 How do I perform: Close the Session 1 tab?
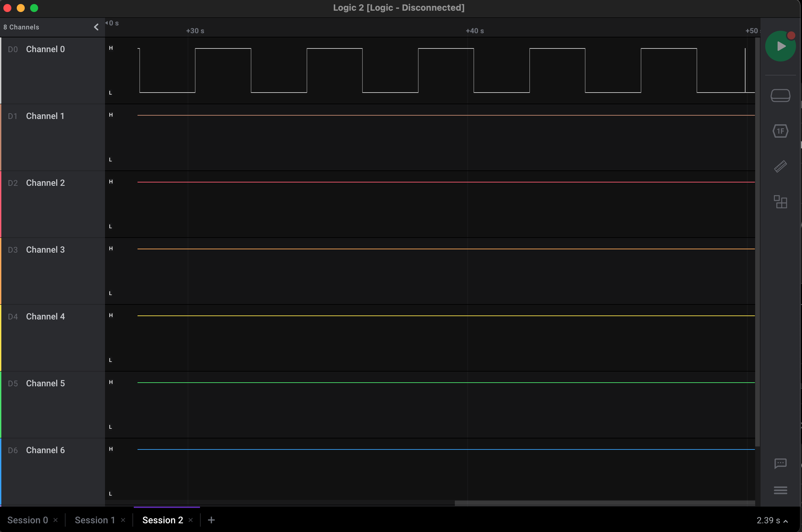click(x=123, y=520)
